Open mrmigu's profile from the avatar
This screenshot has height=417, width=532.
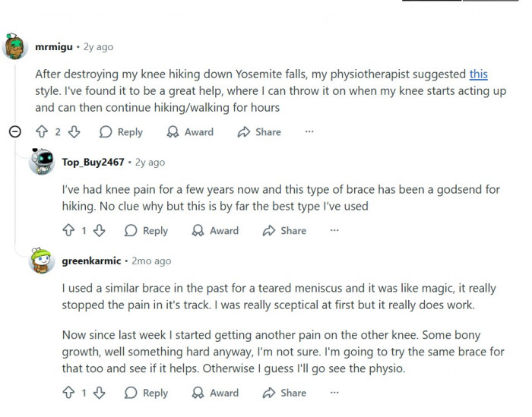16,47
